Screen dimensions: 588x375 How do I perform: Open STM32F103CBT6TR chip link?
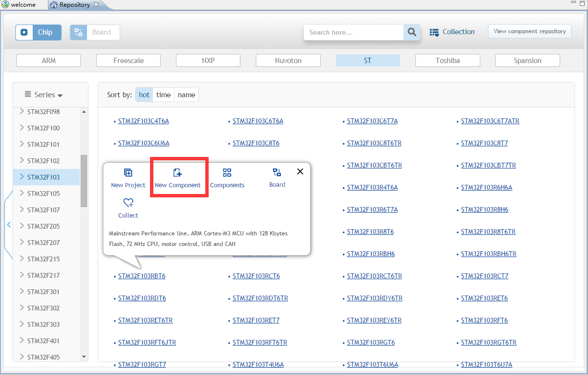[x=375, y=165]
